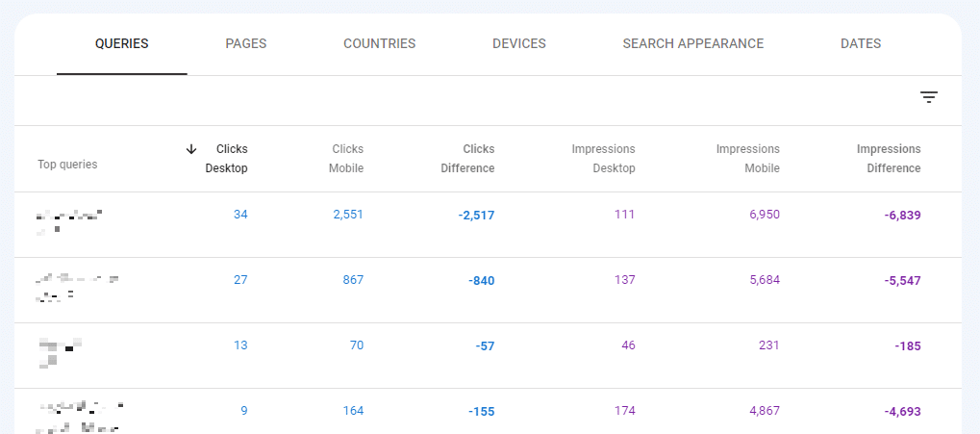Viewport: 980px width, 434px height.
Task: Sort by Clicks Mobile column header
Action: point(347,159)
